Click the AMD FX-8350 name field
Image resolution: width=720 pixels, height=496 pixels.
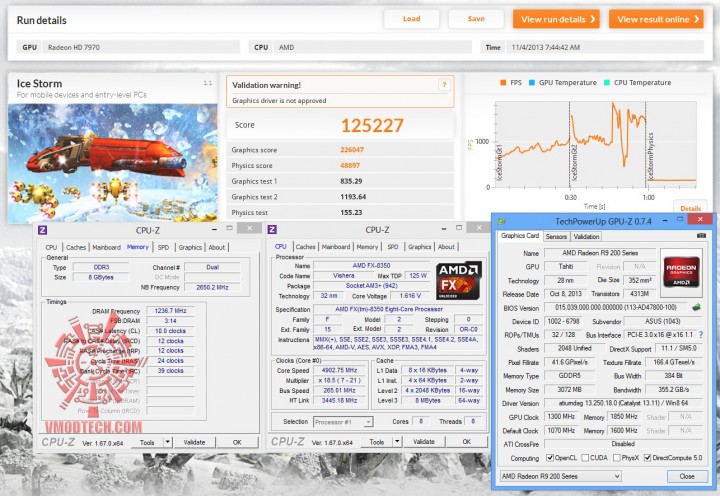[x=371, y=265]
